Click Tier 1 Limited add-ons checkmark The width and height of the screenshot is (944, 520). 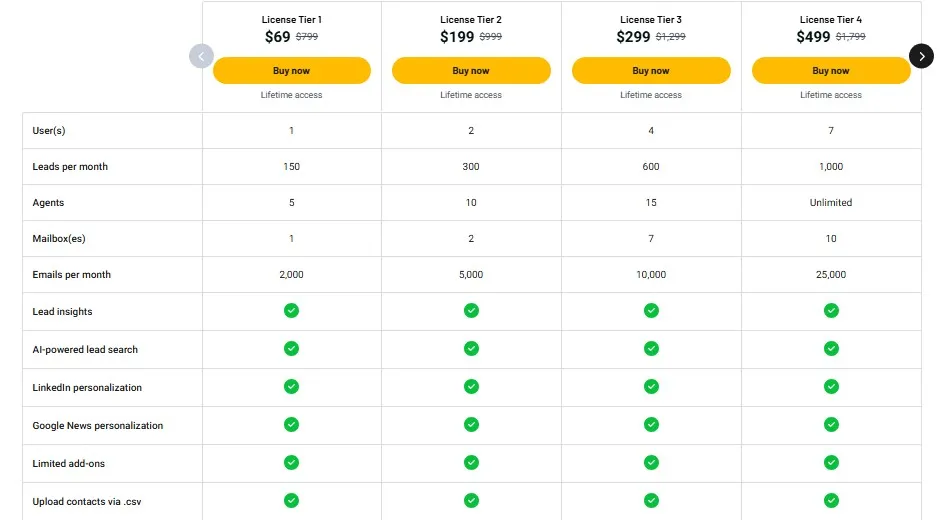click(291, 463)
